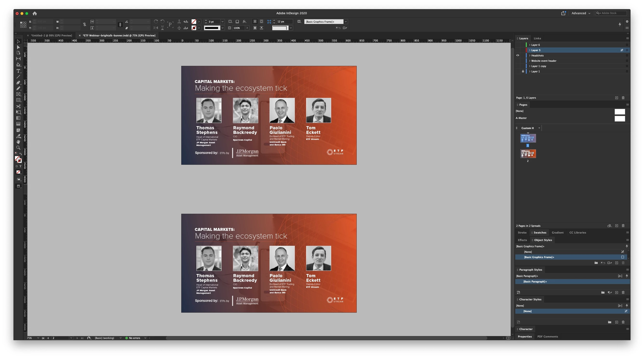Open the PDF Comments panel
This screenshot has height=358, width=644.
547,337
